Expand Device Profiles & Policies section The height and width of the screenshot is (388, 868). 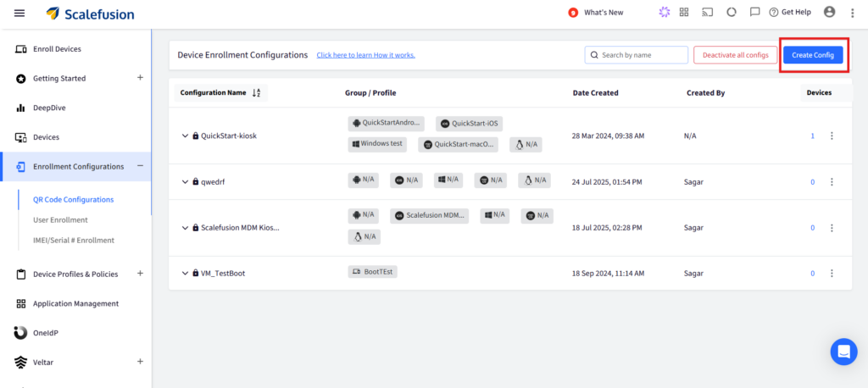point(140,274)
